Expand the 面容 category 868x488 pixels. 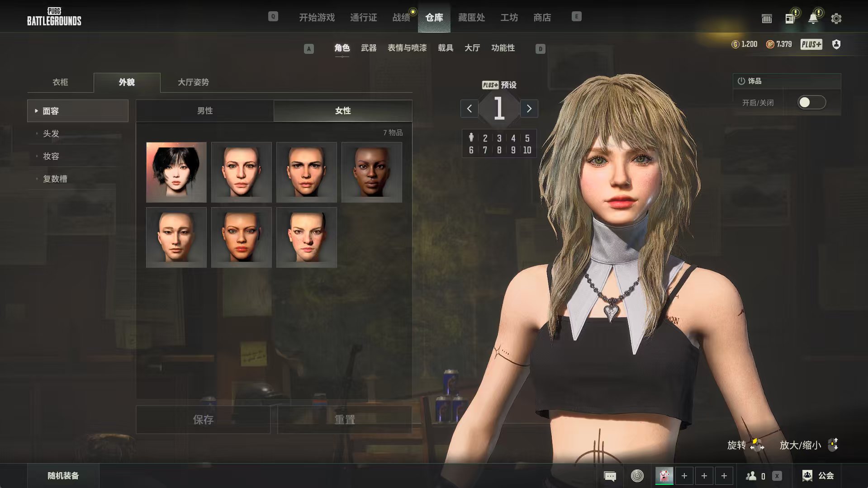(x=78, y=111)
